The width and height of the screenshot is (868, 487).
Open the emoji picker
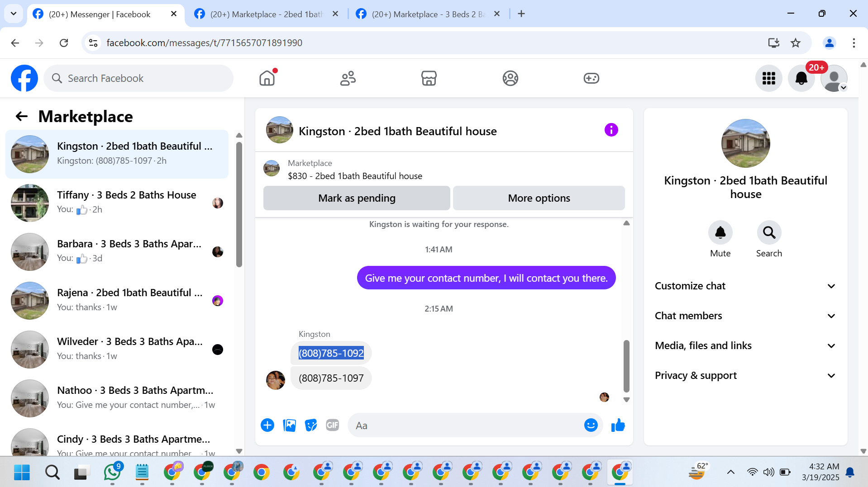[591, 425]
